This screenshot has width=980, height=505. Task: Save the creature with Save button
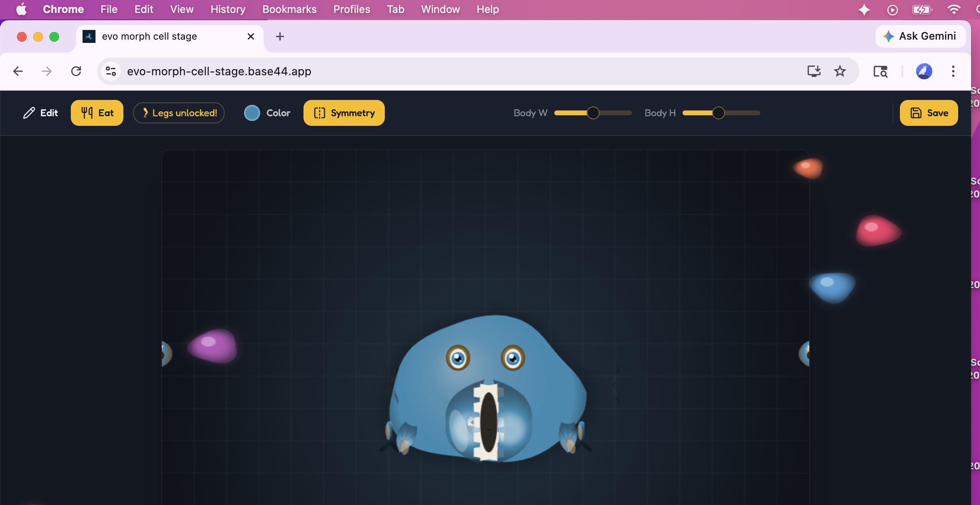click(x=929, y=113)
